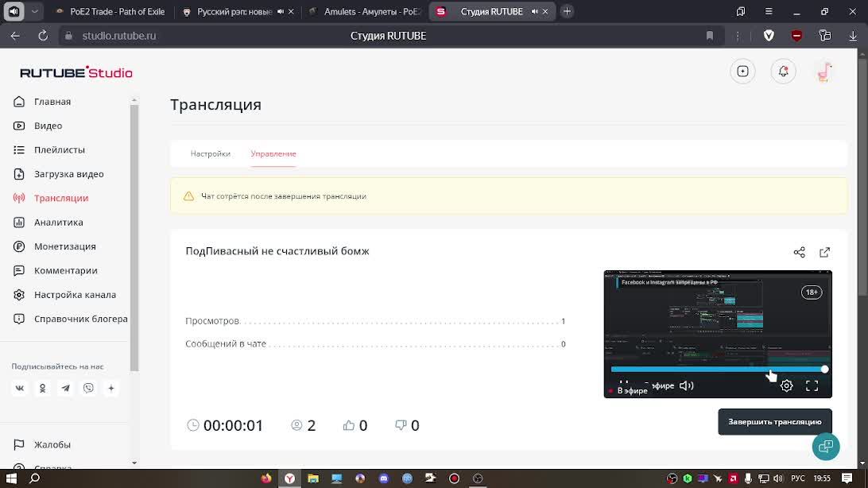Screen dimensions: 868x488
Task: Click the chat warning banner text
Action: pyautogui.click(x=284, y=196)
